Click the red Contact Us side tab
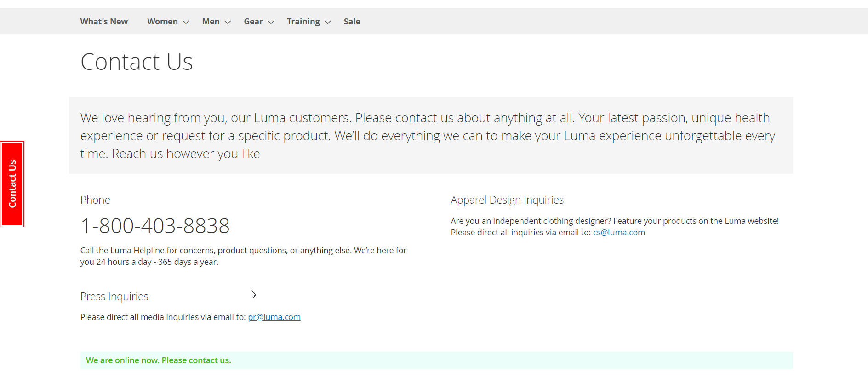This screenshot has width=868, height=377. coord(12,184)
